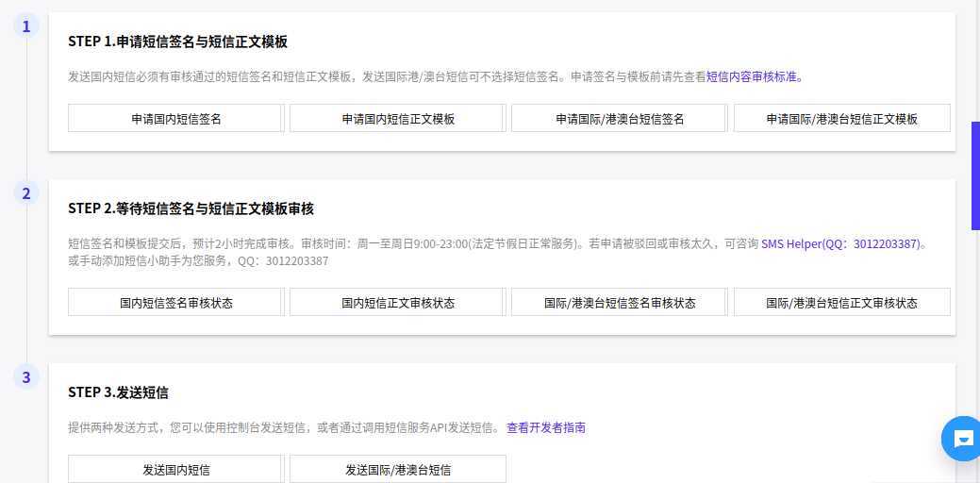
Task: Open the chat support bubble icon
Action: click(962, 439)
